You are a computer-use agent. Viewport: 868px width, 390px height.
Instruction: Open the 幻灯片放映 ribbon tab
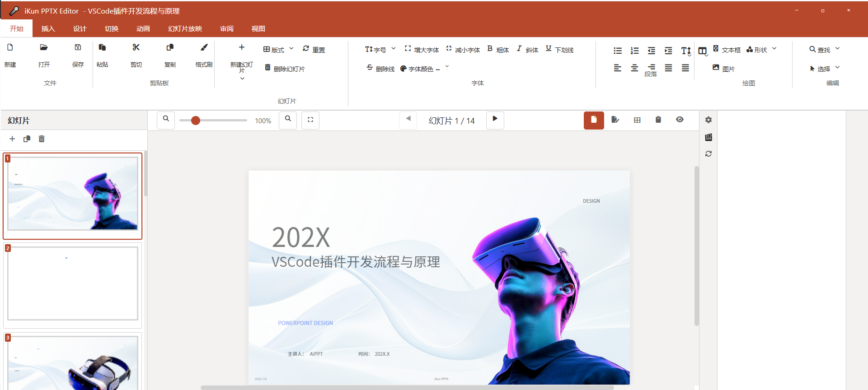click(185, 28)
